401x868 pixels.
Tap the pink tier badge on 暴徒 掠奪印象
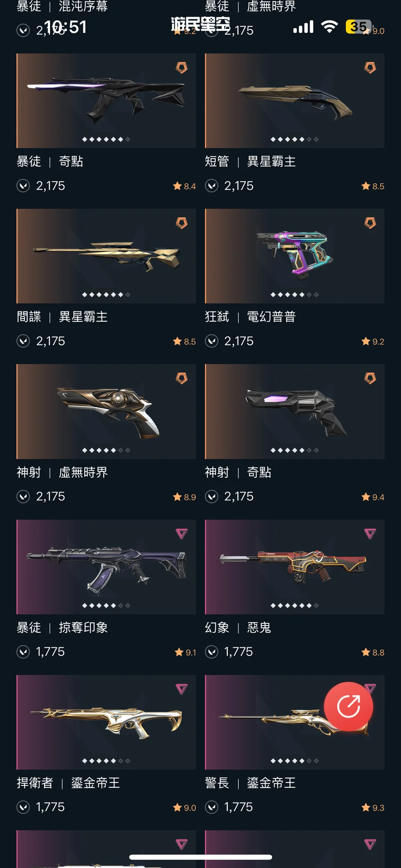click(x=182, y=533)
